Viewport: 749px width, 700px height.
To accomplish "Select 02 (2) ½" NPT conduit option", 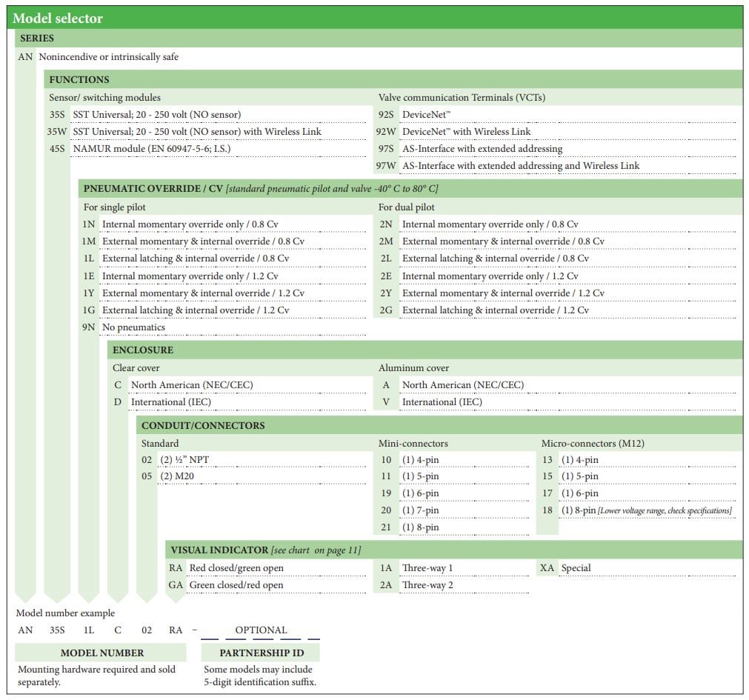I will [x=185, y=460].
